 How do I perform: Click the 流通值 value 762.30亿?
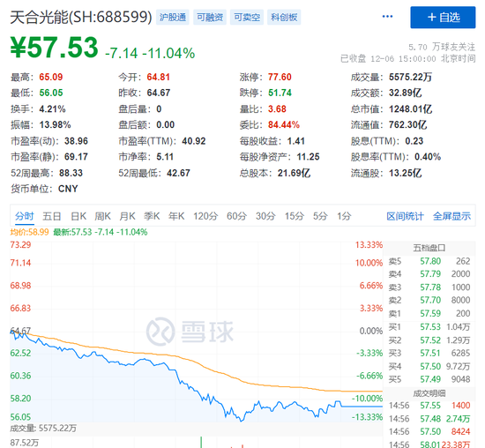pos(408,124)
